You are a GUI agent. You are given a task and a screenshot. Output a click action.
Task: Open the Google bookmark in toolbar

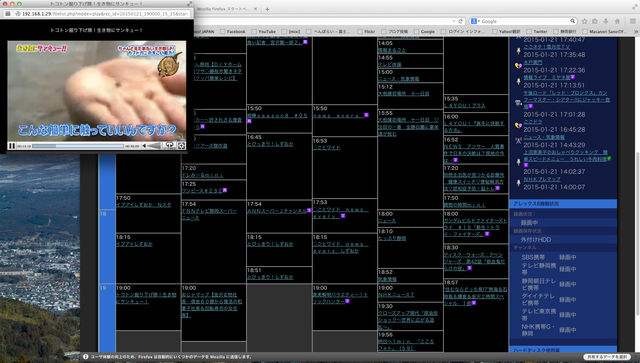[424, 31]
